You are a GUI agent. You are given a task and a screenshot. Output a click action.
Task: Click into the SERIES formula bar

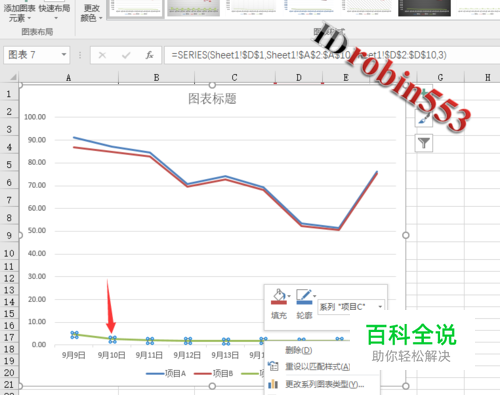tap(332, 55)
